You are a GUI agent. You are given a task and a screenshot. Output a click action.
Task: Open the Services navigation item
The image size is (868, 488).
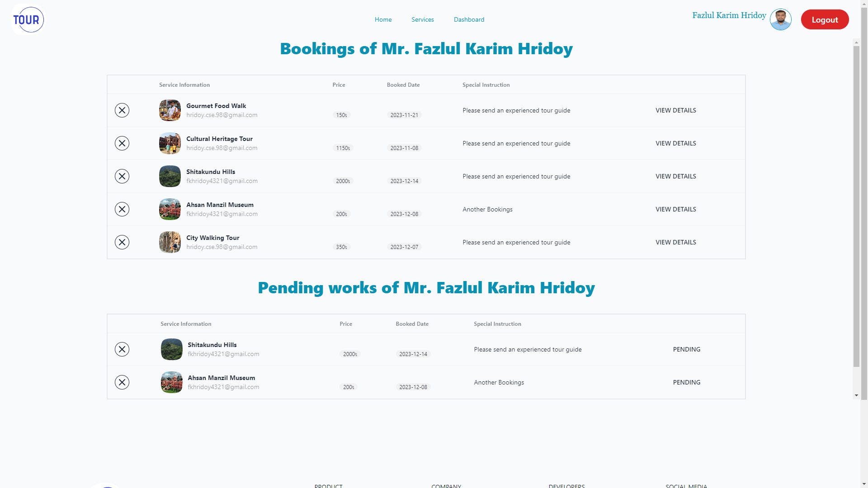[422, 19]
